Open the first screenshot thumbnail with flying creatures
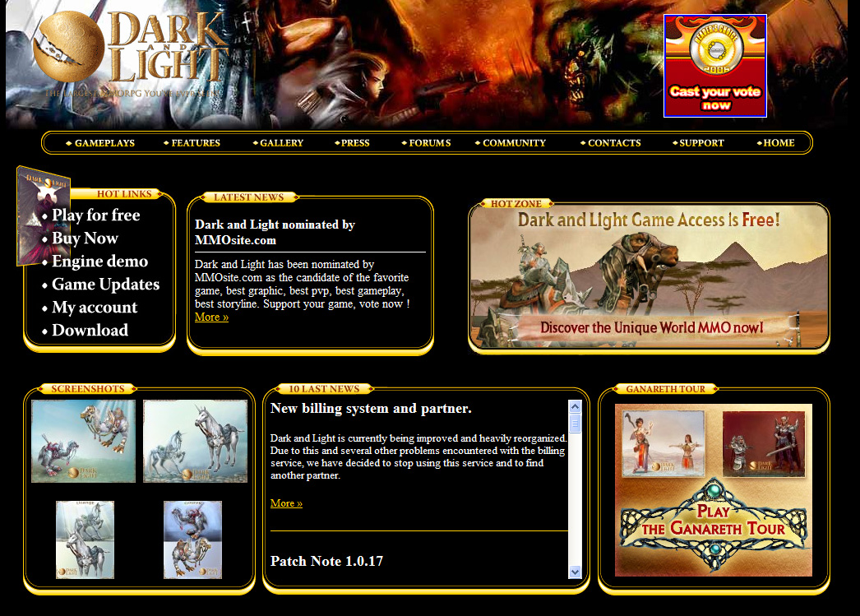Image resolution: width=860 pixels, height=616 pixels. tap(83, 442)
